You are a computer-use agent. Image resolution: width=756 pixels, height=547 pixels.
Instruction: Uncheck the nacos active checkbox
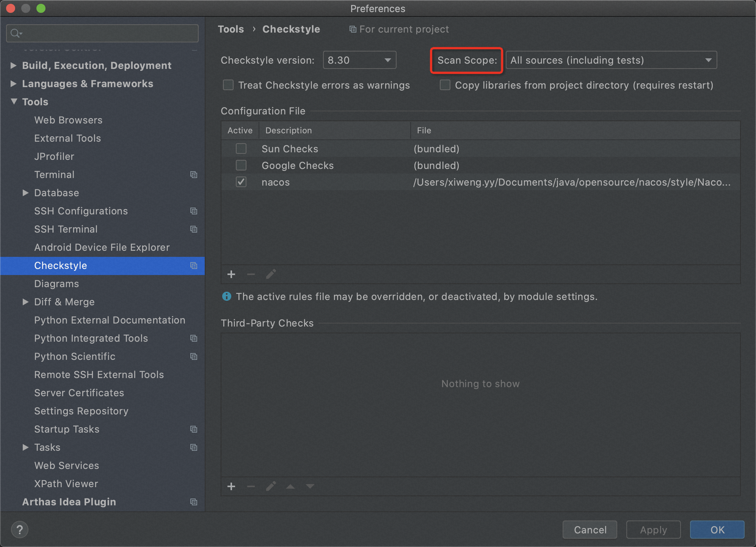pos(241,182)
